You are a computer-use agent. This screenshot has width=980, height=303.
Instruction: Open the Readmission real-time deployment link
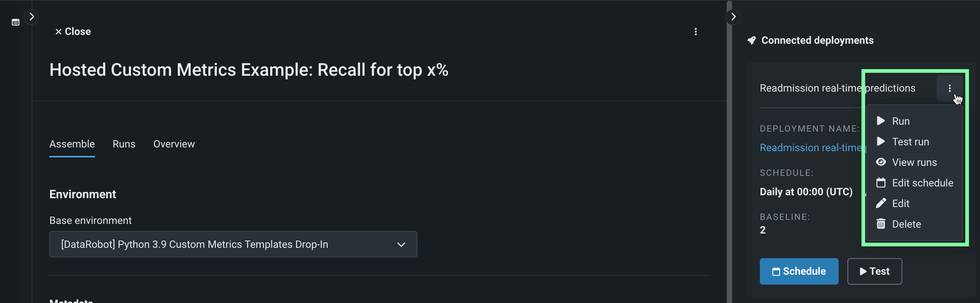click(x=810, y=147)
